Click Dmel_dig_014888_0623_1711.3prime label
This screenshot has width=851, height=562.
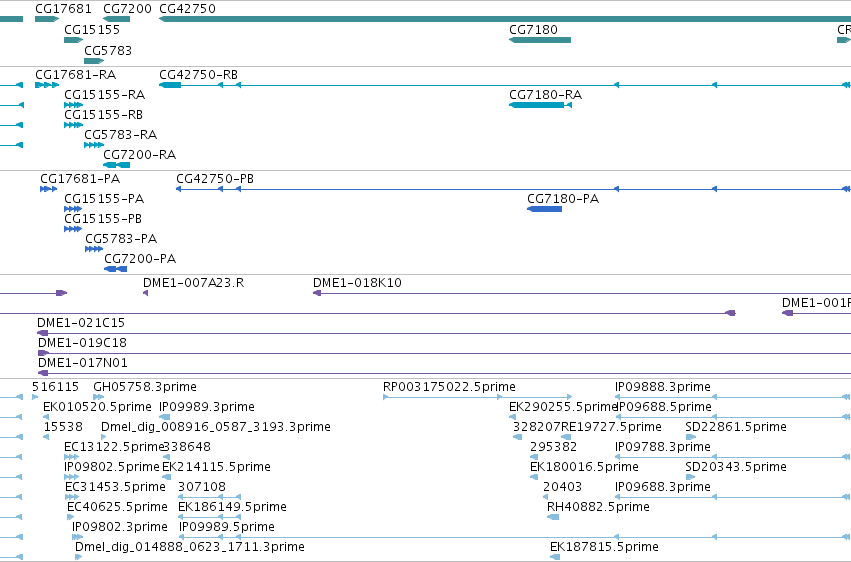click(x=189, y=547)
